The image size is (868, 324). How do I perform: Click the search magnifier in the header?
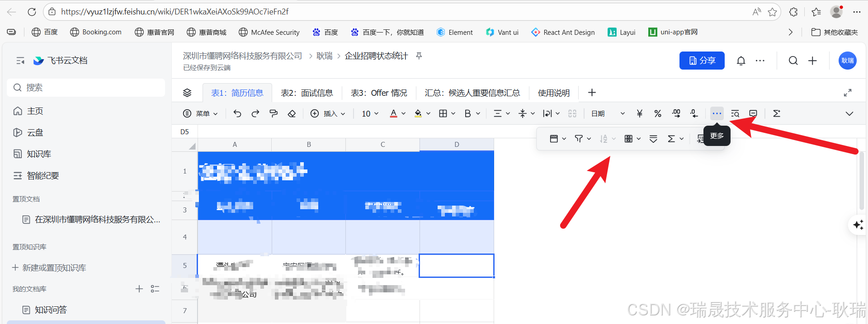coord(793,61)
